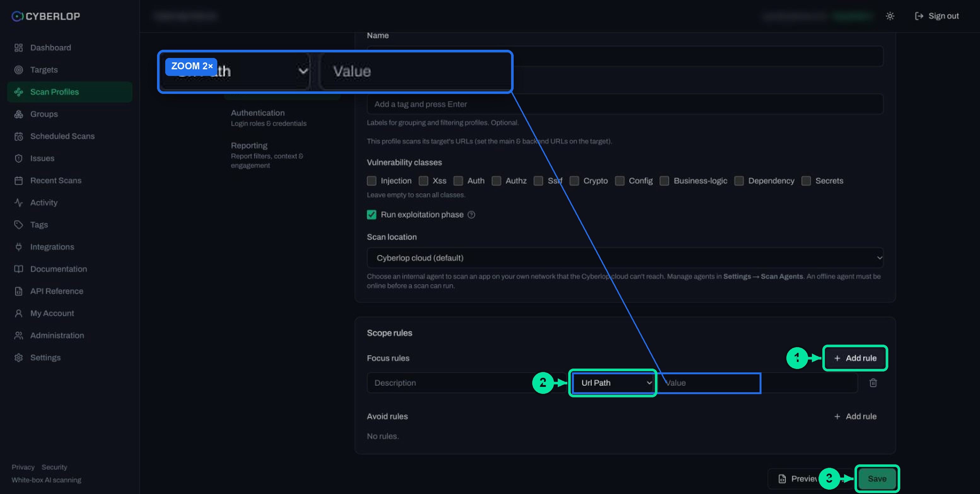Click the tag input field

coord(625,104)
